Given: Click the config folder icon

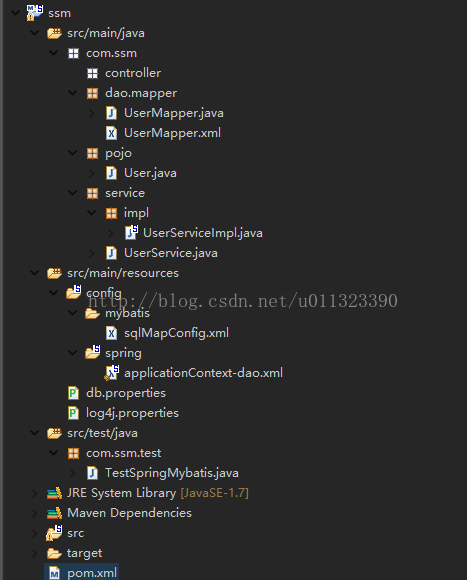Looking at the screenshot, I should [x=74, y=292].
